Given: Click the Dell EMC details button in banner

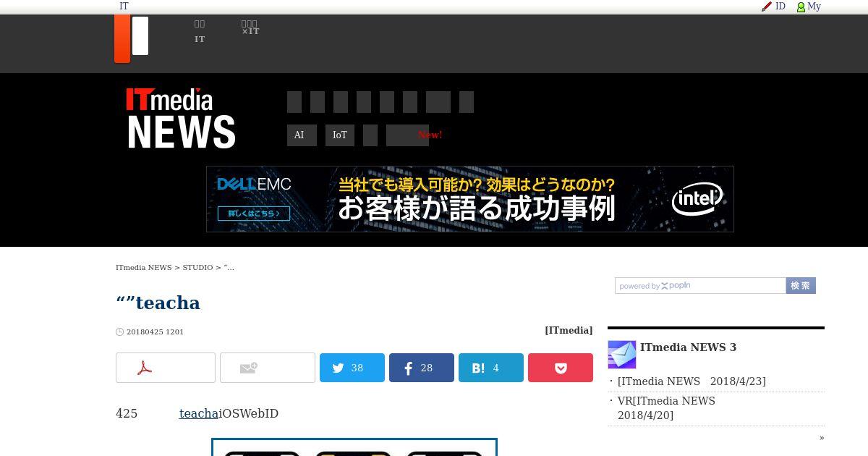Looking at the screenshot, I should point(254,214).
